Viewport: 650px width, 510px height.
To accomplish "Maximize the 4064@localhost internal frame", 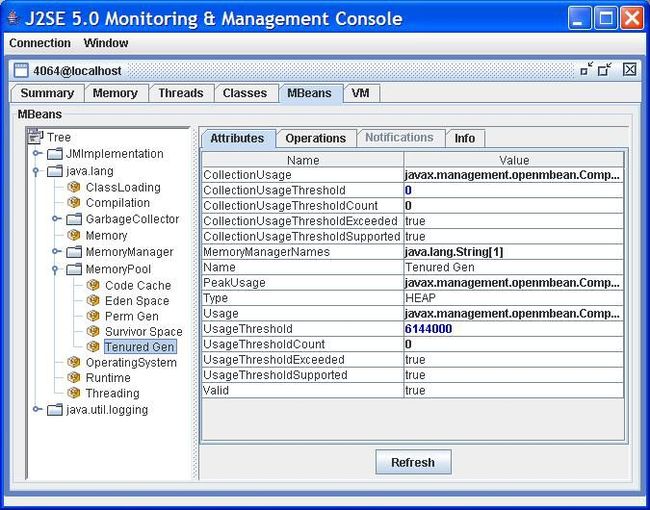I will (605, 69).
